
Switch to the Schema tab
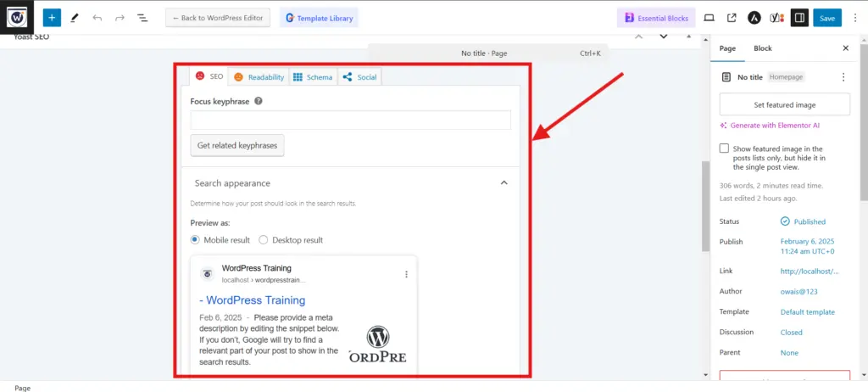tap(313, 77)
